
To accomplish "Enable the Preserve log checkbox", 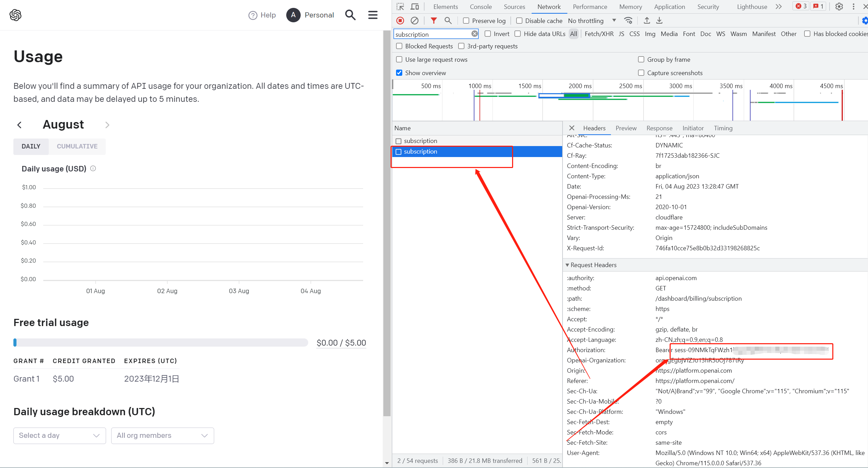I will [x=466, y=21].
